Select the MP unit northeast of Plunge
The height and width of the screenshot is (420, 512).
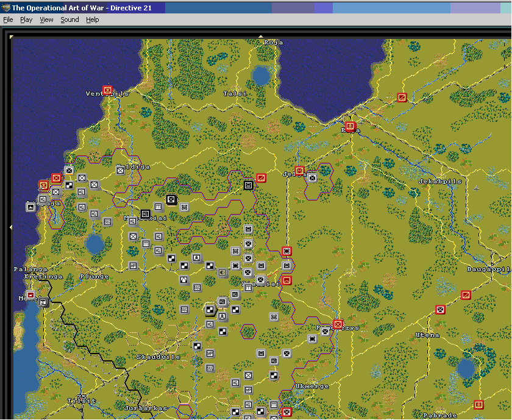[x=133, y=266]
